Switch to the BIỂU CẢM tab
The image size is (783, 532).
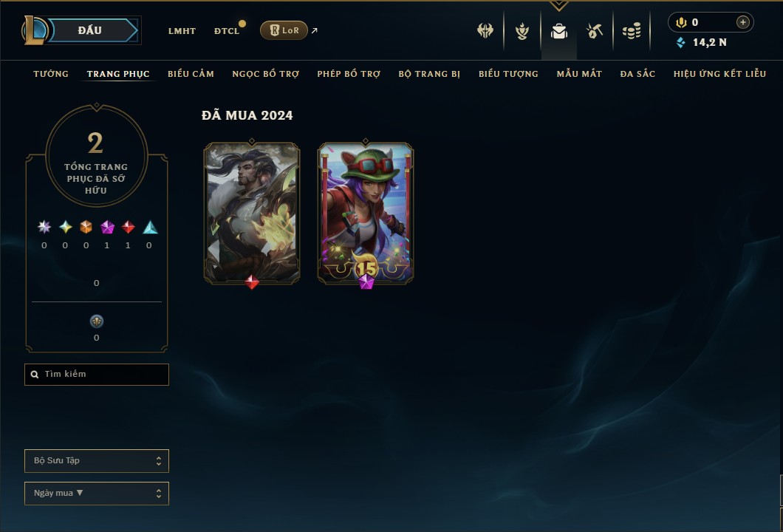[x=191, y=73]
